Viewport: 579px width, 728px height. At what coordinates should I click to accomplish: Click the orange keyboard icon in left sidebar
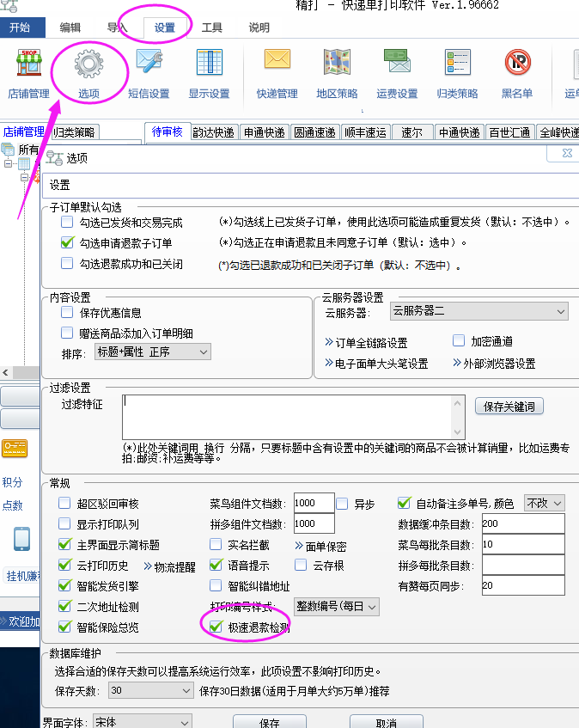(15, 449)
